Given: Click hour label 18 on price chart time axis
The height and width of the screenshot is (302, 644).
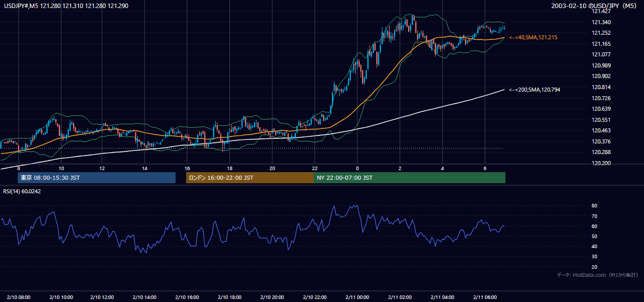Looking at the screenshot, I should pyautogui.click(x=230, y=168).
